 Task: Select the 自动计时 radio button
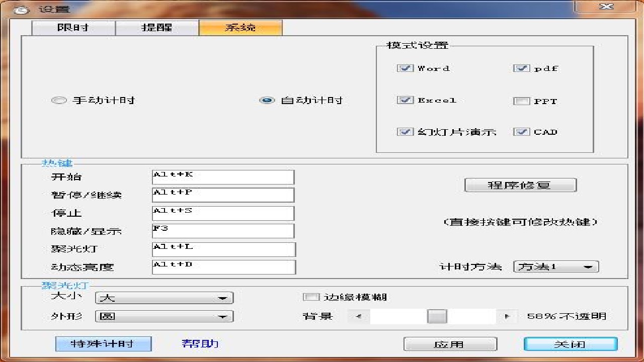[267, 100]
